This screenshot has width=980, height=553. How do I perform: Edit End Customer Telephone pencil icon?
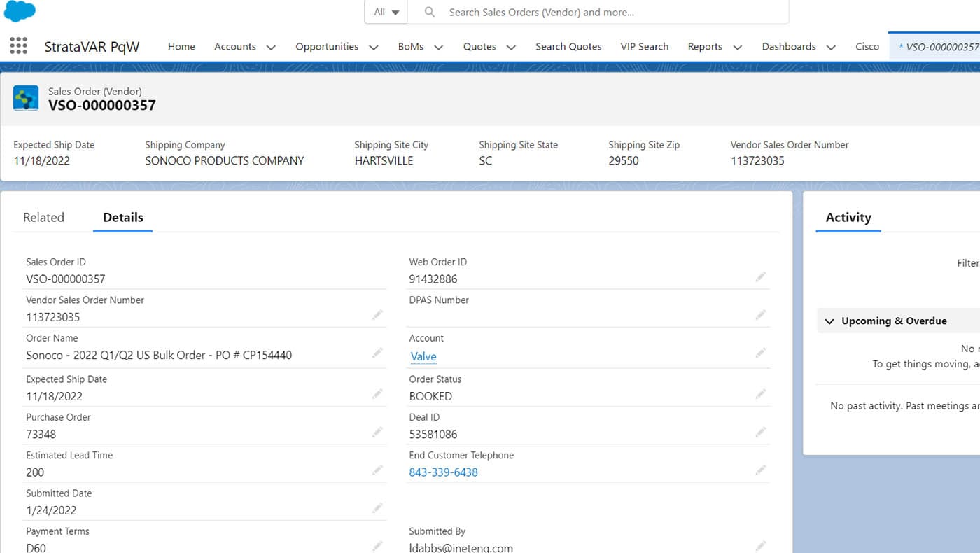tap(761, 470)
